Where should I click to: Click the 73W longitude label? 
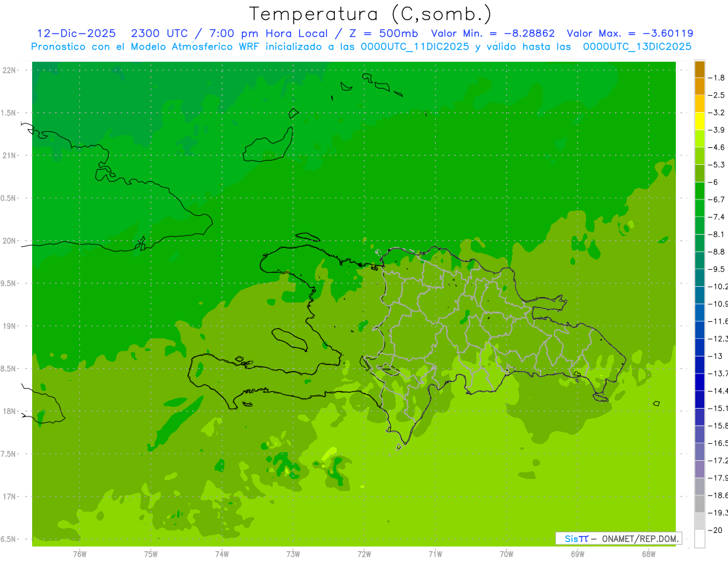[x=293, y=554]
